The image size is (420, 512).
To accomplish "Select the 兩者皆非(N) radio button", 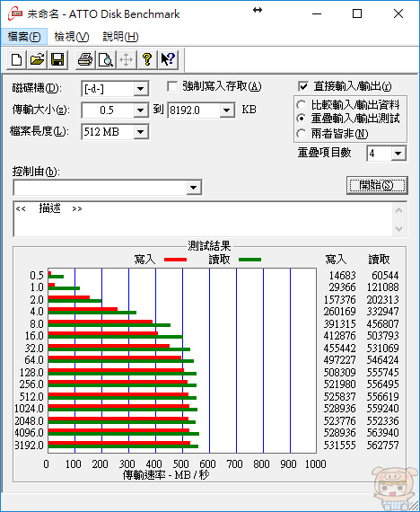I will (x=302, y=133).
